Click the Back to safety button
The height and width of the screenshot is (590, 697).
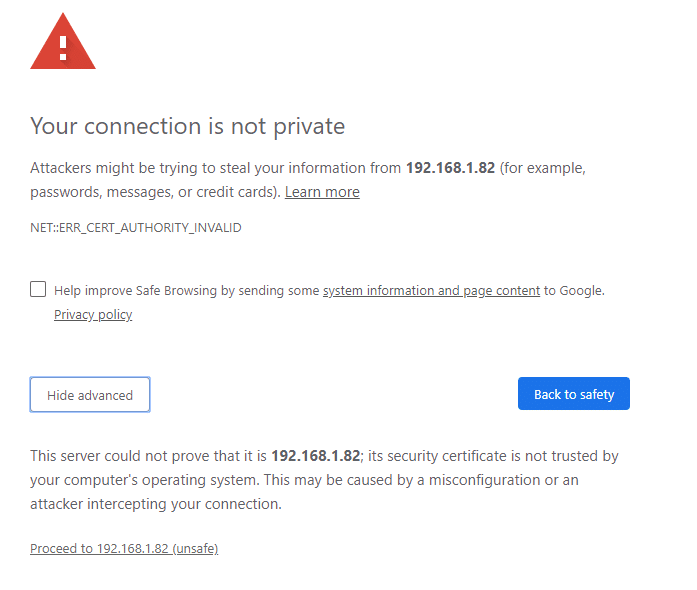[573, 394]
